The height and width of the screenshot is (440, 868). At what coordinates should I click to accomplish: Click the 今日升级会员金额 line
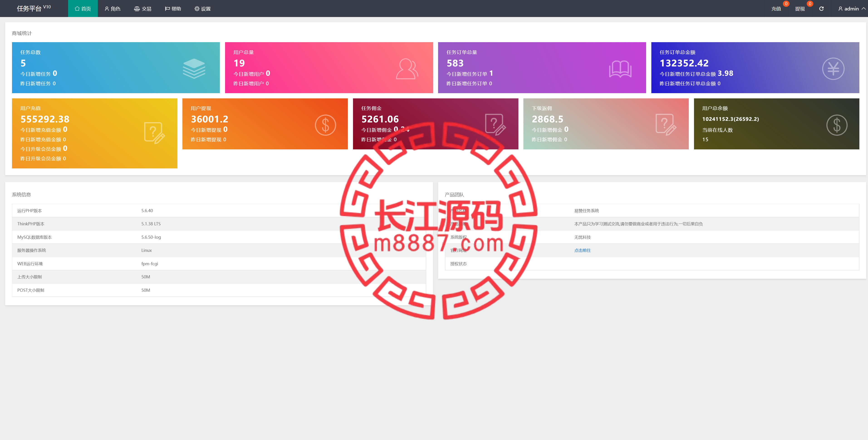coord(44,148)
